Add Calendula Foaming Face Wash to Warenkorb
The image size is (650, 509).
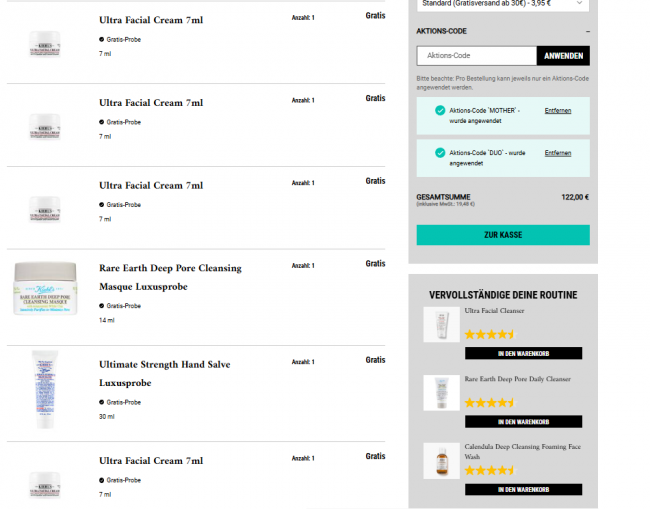[x=523, y=490]
